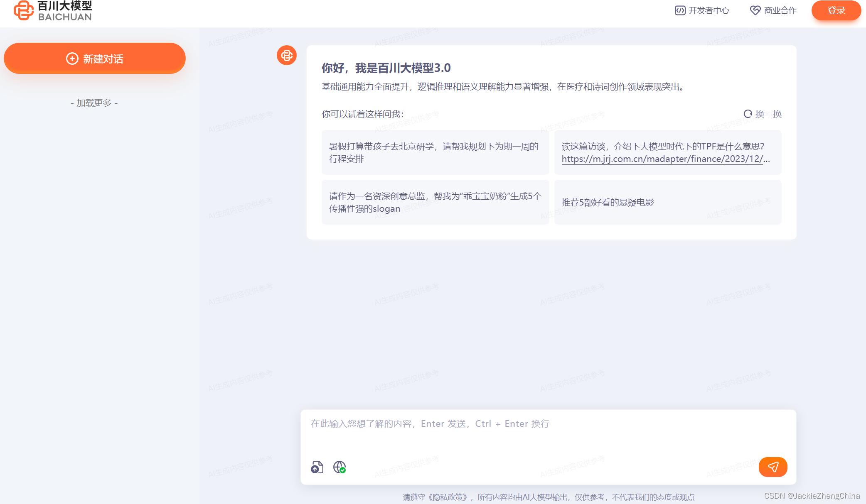Click the 换一换 refresh icon

coord(748,114)
